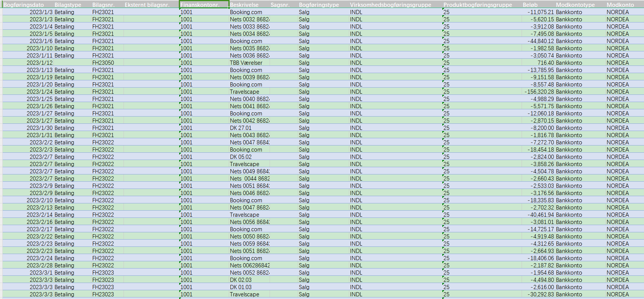
Task: Select the Bogføringsdato column header
Action: pyautogui.click(x=24, y=5)
